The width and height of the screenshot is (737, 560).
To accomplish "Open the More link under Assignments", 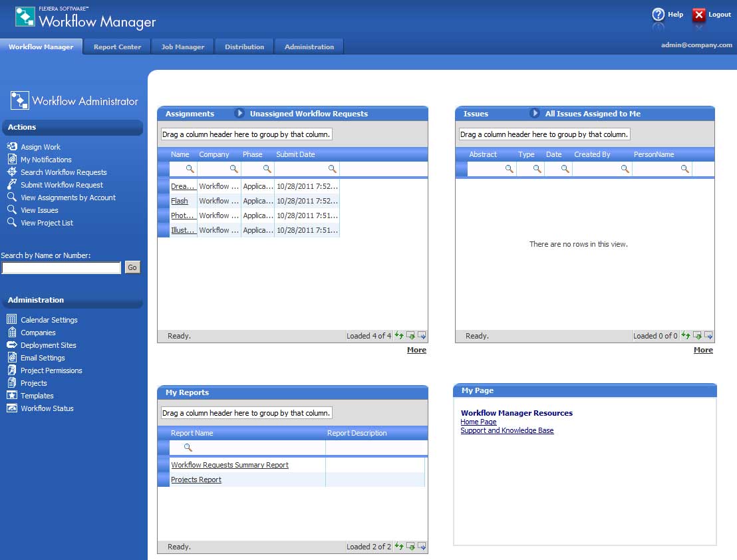I will pos(416,350).
